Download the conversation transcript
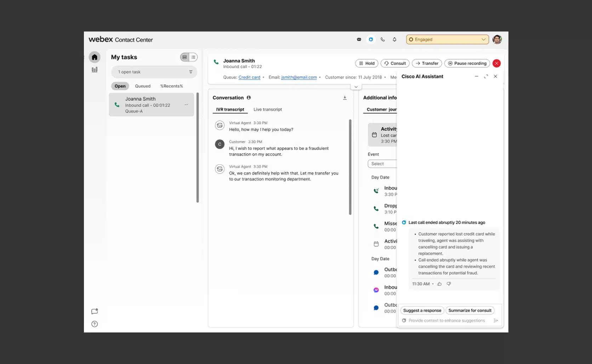This screenshot has height=364, width=592. click(345, 98)
